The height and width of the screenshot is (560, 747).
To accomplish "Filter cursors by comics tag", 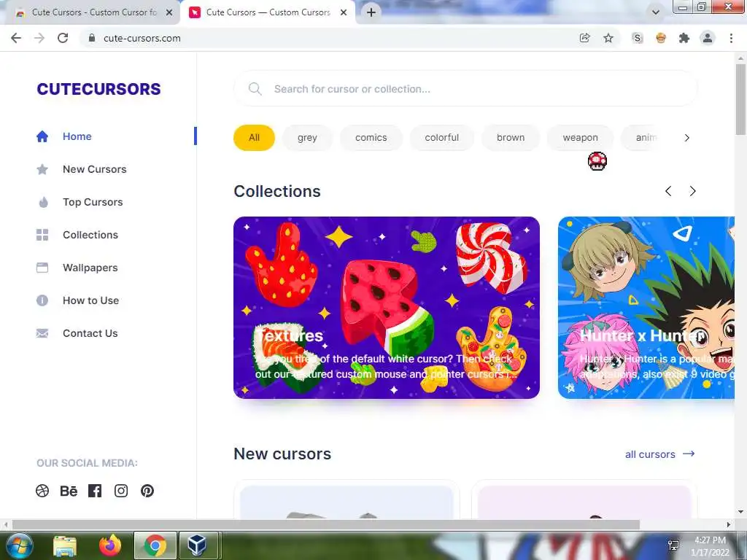I will tap(371, 138).
